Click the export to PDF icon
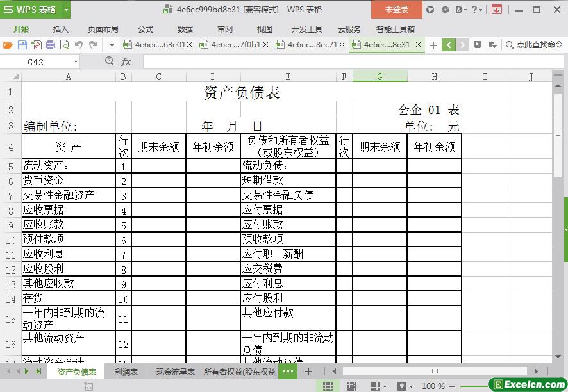This screenshot has height=392, width=568. click(37, 45)
